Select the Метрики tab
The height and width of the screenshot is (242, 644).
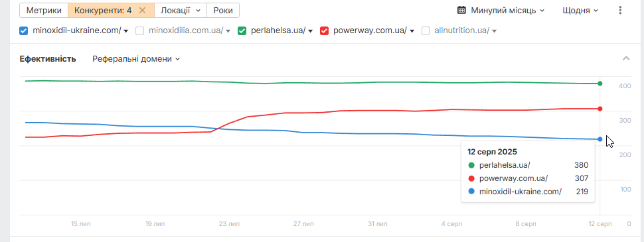click(44, 10)
